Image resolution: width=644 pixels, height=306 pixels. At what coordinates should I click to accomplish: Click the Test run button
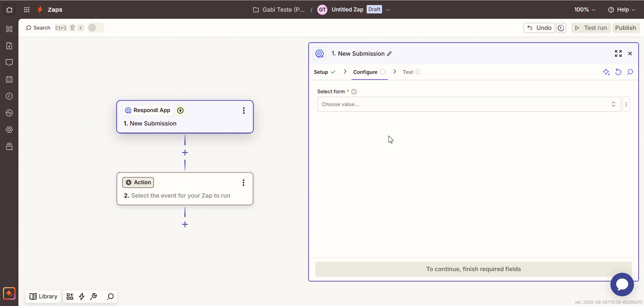[x=591, y=28]
